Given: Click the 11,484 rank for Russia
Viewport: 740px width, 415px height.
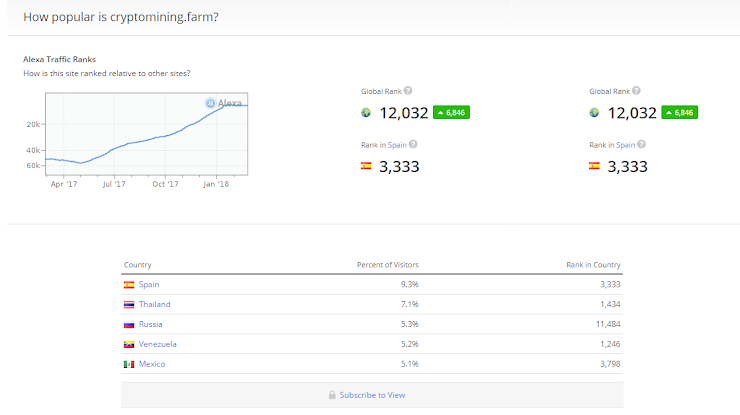Looking at the screenshot, I should (x=608, y=324).
